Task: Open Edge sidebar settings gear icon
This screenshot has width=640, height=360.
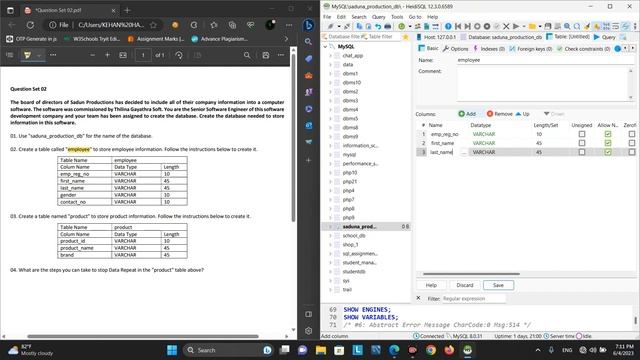Action: [309, 331]
